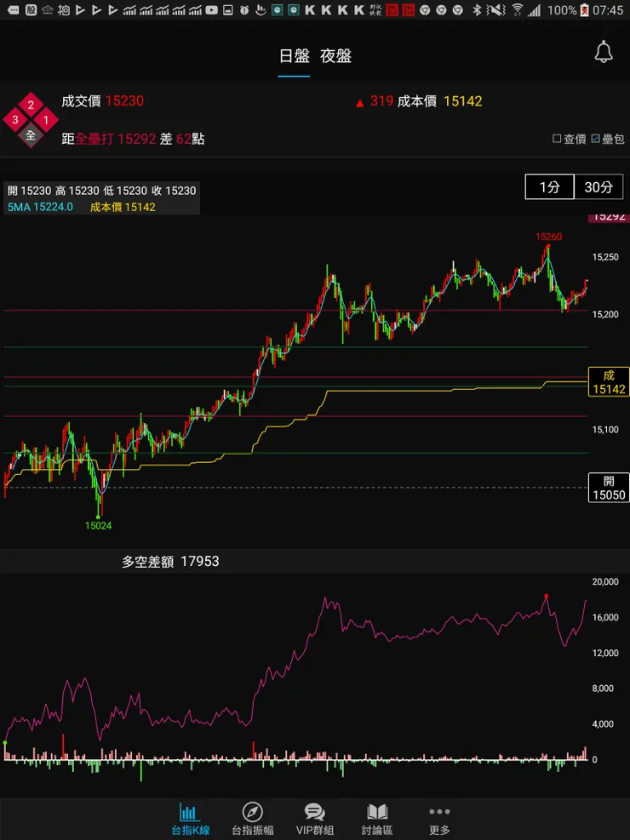Select diamond segment number 3

15,119
